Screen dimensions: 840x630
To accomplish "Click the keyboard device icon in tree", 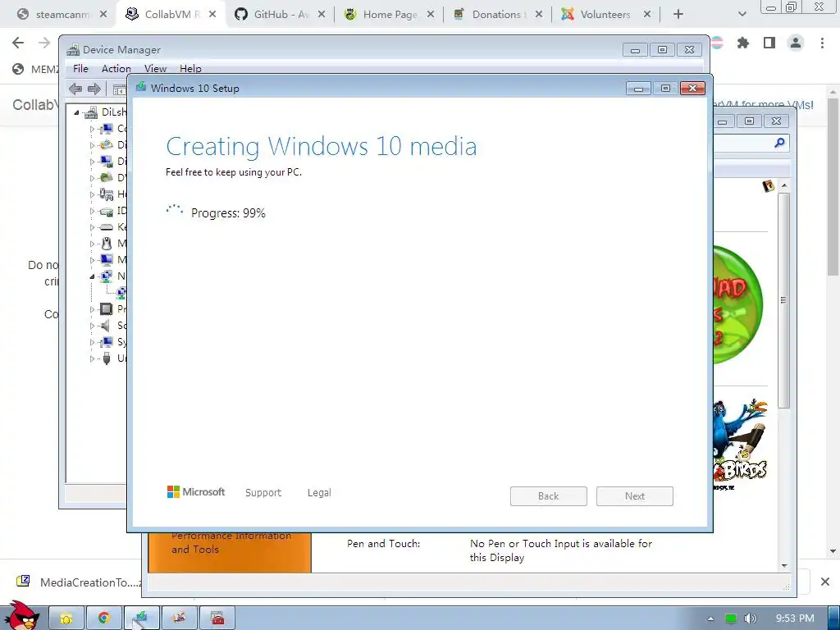I will point(107,227).
